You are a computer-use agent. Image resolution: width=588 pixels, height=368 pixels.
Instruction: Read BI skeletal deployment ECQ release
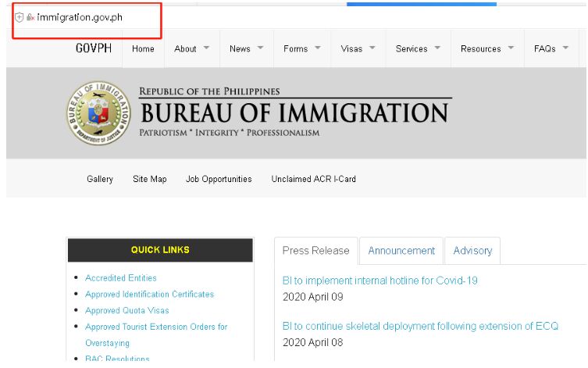[420, 326]
